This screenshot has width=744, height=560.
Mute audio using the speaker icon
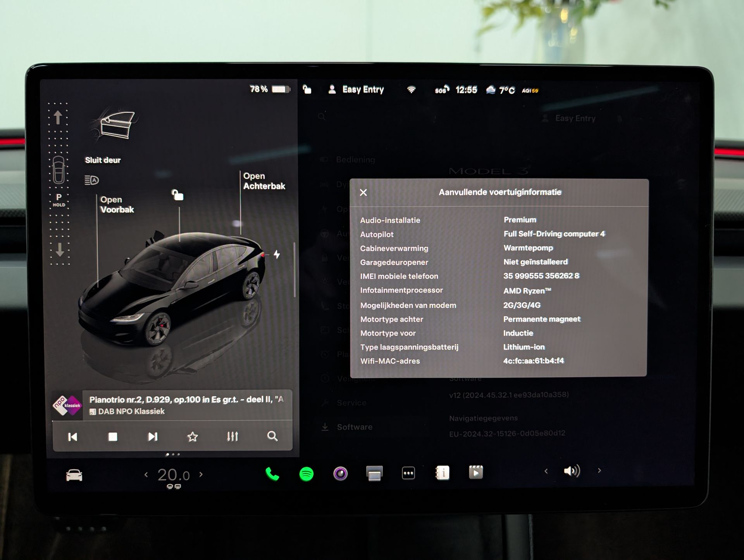572,471
